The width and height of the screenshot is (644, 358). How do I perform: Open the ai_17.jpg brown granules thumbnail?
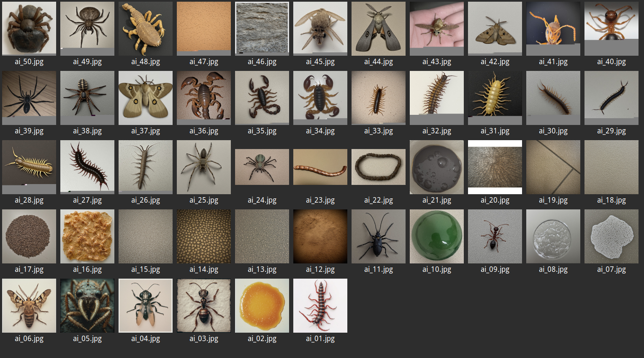click(29, 236)
